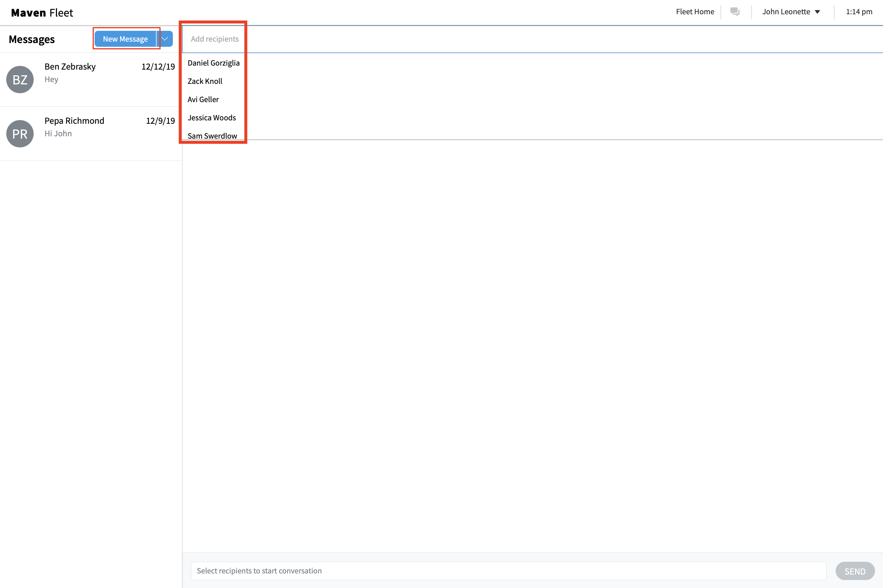Viewport: 883px width, 588px height.
Task: Expand the New Message chevron dropdown
Action: [x=165, y=39]
